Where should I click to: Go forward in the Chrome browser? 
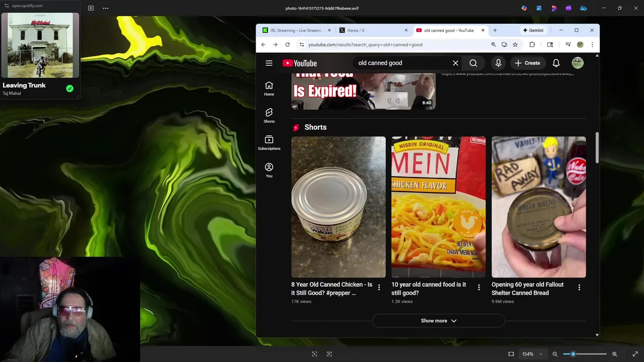point(275,45)
